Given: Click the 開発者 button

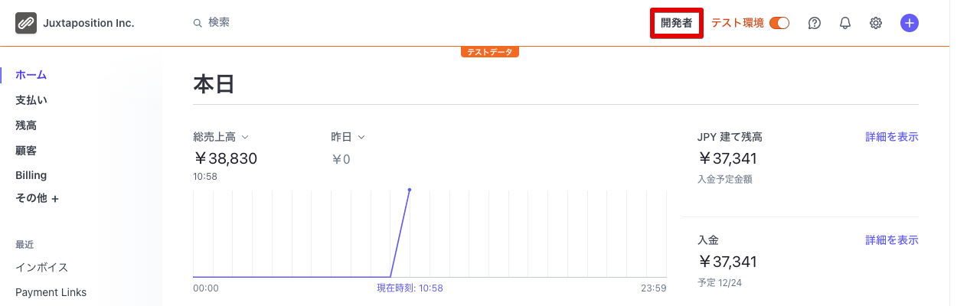Looking at the screenshot, I should (677, 23).
